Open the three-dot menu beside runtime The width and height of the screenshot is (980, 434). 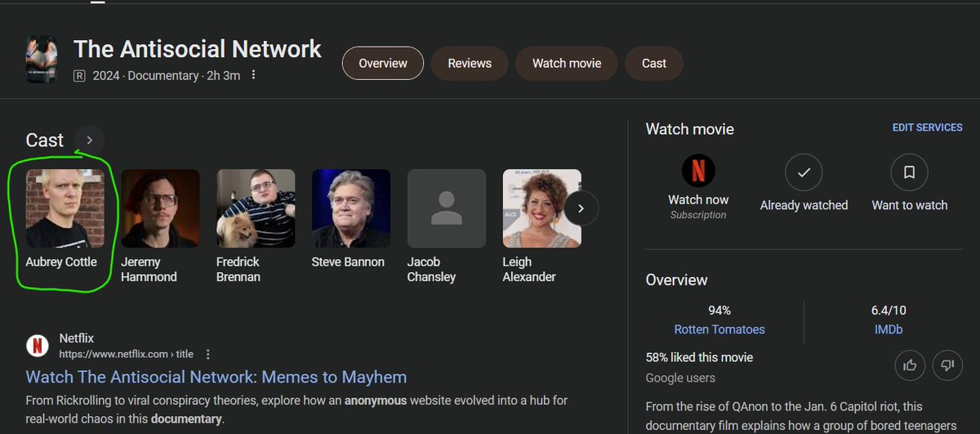(253, 75)
